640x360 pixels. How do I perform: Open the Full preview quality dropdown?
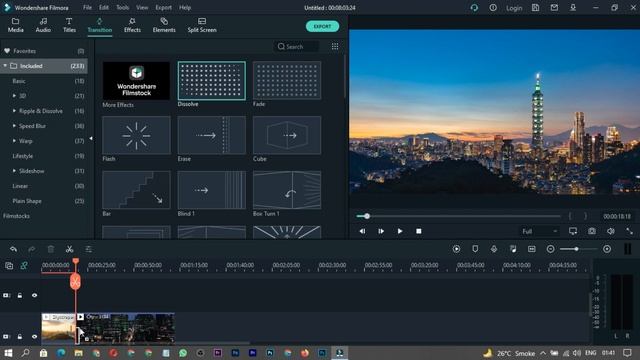click(539, 231)
